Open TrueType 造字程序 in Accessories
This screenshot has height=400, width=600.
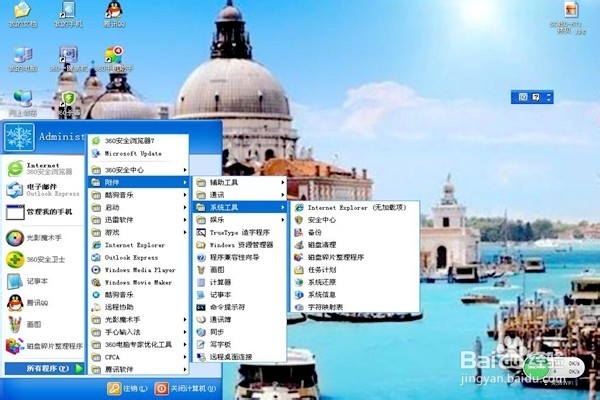[x=240, y=232]
